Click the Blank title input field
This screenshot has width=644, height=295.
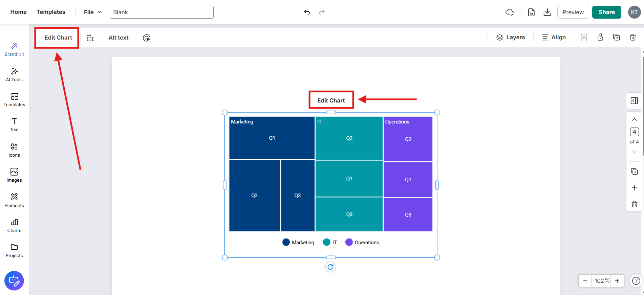coord(162,12)
